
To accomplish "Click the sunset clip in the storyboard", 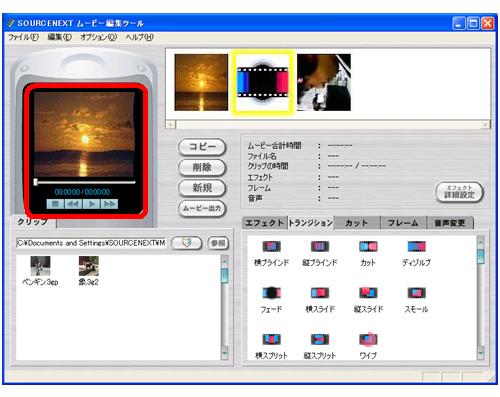I will click(x=201, y=82).
